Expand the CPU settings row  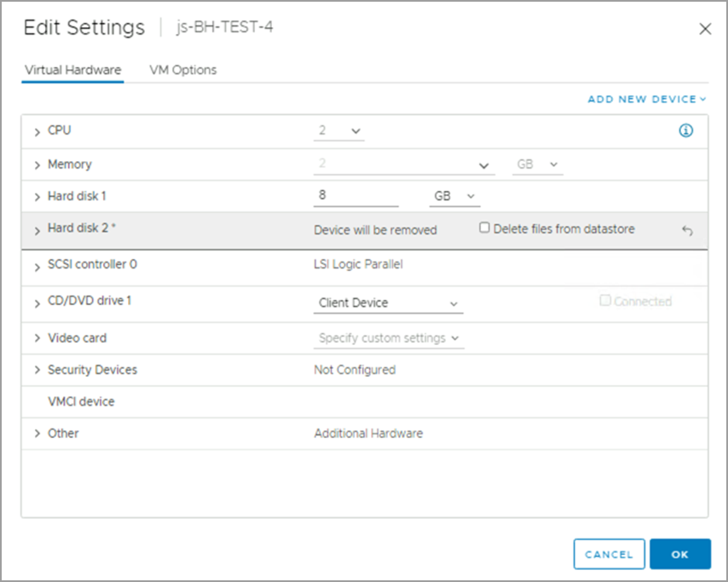point(38,132)
